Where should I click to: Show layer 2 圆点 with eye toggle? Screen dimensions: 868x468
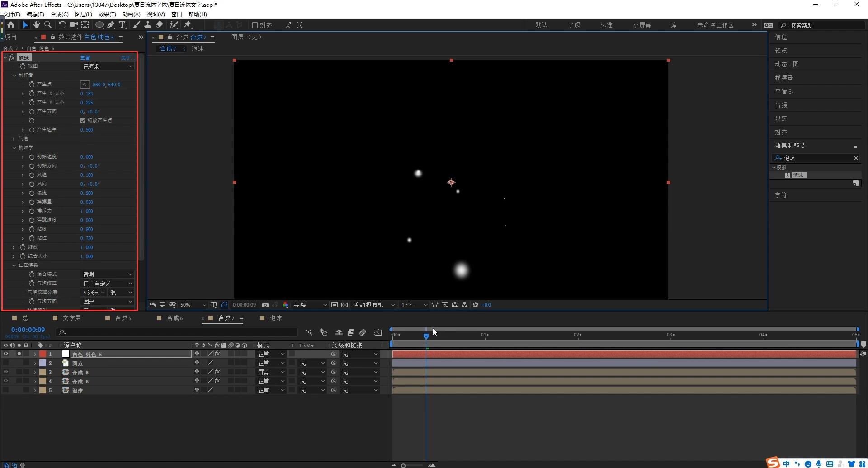tap(6, 363)
